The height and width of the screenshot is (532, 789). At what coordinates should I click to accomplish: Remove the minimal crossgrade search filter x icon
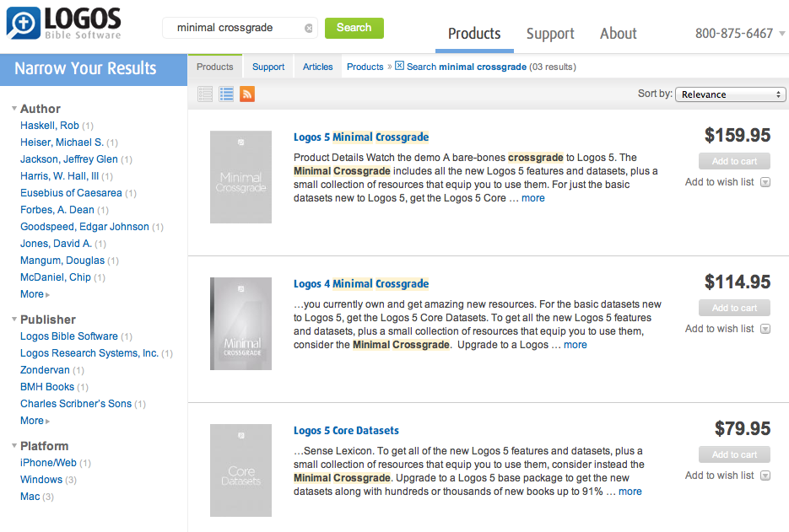tap(399, 66)
